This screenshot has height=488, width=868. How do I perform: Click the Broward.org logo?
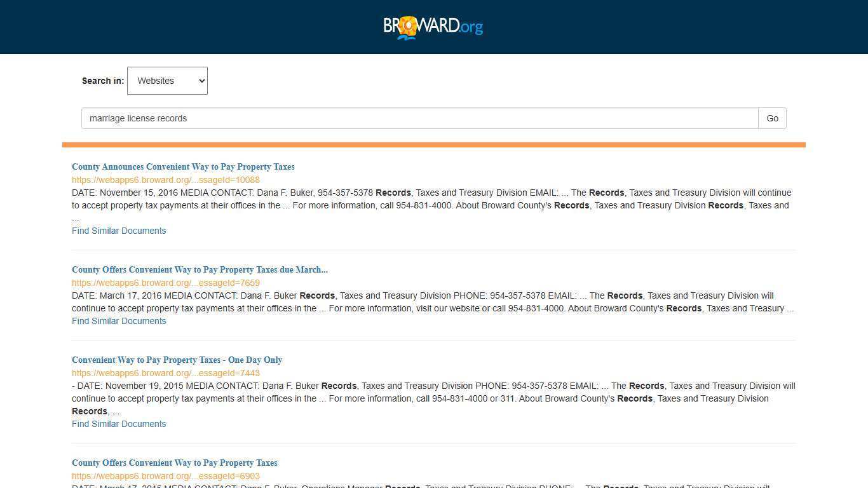click(433, 27)
